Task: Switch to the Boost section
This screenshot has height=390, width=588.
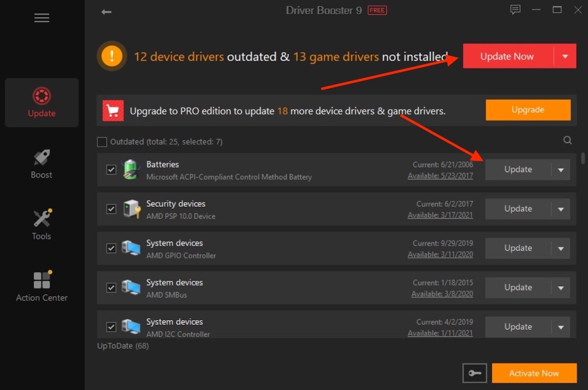Action: [x=42, y=164]
